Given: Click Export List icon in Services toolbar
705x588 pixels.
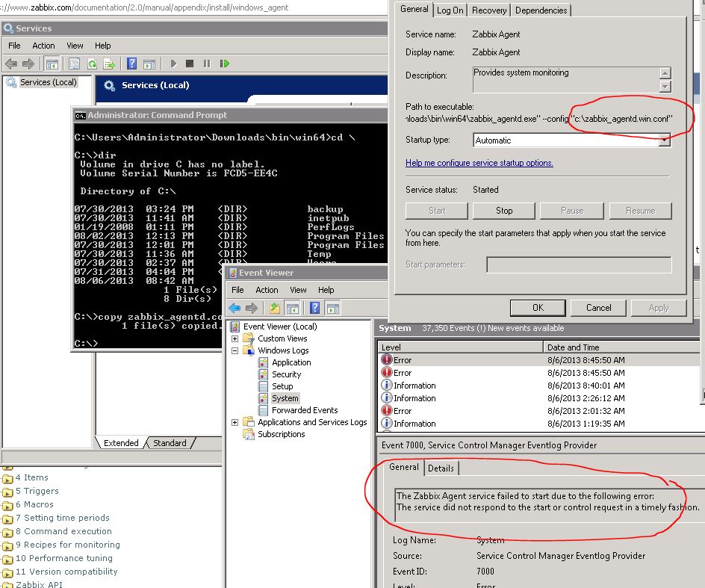Looking at the screenshot, I should [x=109, y=64].
